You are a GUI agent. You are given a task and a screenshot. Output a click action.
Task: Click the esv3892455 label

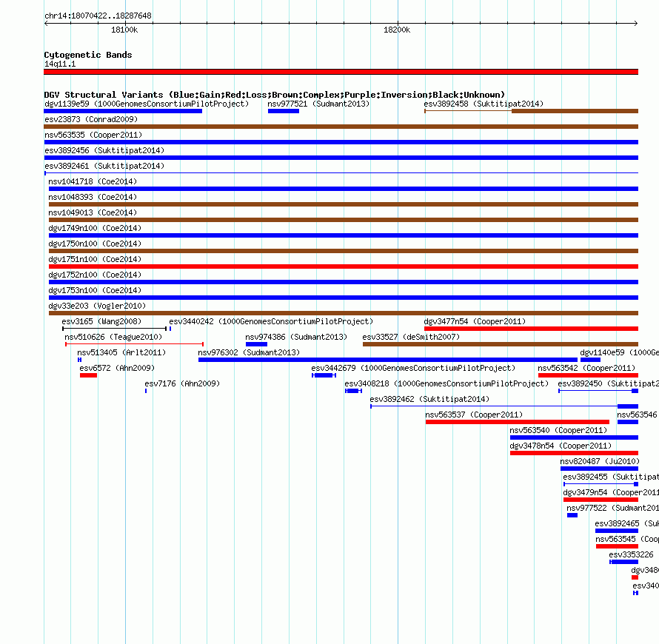click(611, 477)
